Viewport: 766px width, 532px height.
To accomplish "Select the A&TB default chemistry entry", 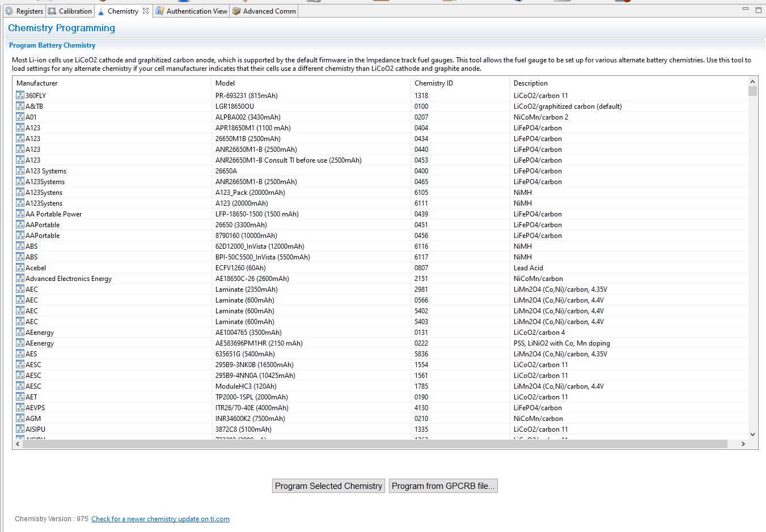I will pos(227,106).
